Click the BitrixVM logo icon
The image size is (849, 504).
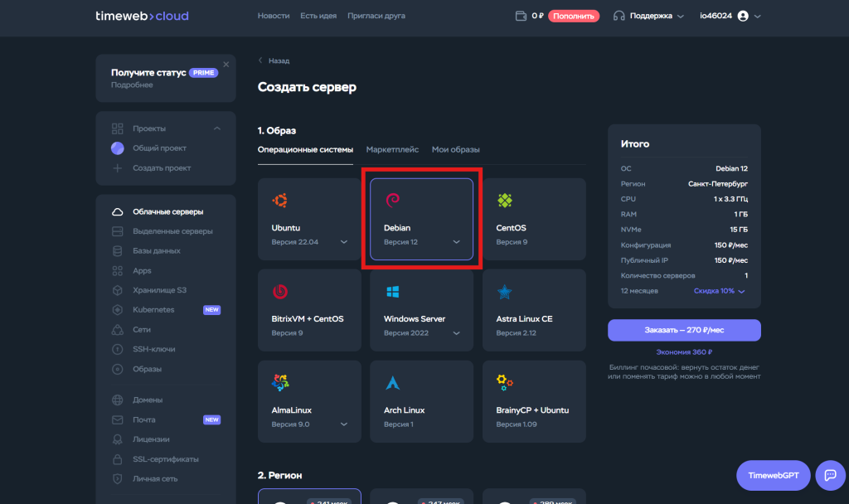click(x=280, y=291)
